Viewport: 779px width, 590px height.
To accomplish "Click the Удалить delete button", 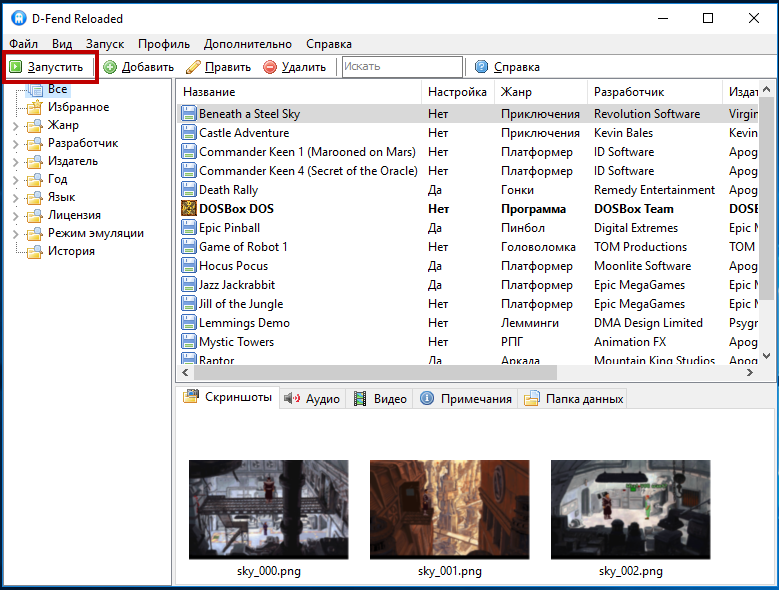I will click(294, 67).
